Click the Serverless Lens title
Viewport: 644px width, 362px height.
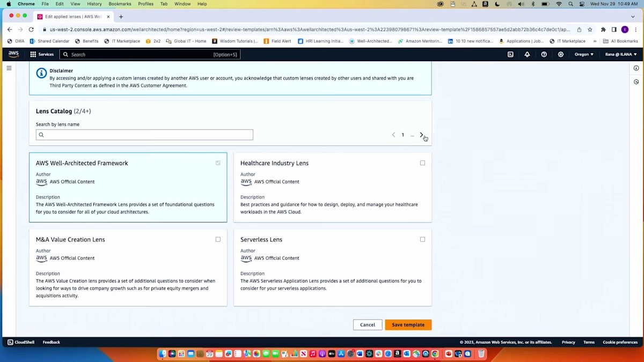click(x=261, y=239)
